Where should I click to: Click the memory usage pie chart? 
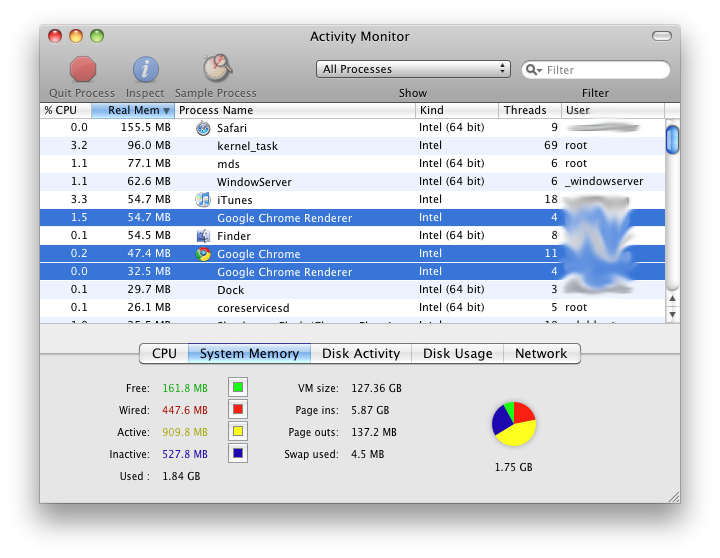point(514,423)
